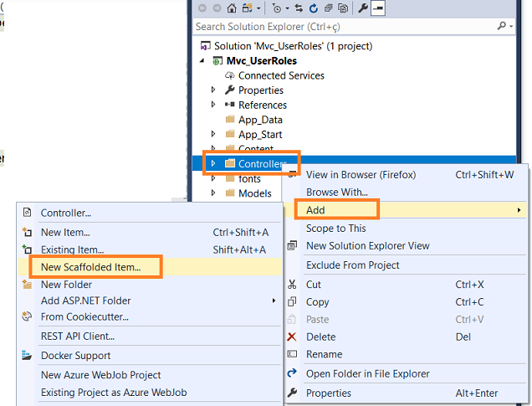This screenshot has width=532, height=406.
Task: Choose Controller... in Add submenu
Action: pyautogui.click(x=150, y=213)
